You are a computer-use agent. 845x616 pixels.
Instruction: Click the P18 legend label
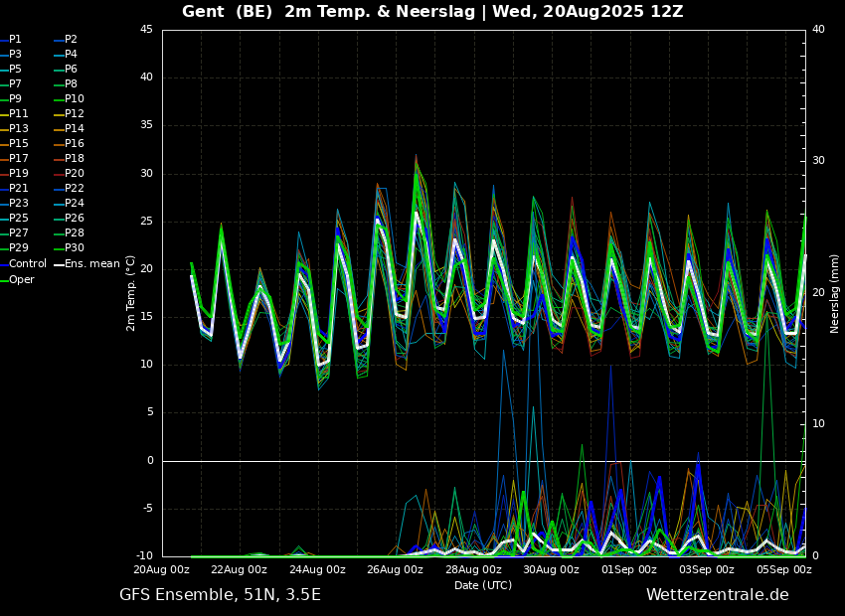tap(75, 159)
